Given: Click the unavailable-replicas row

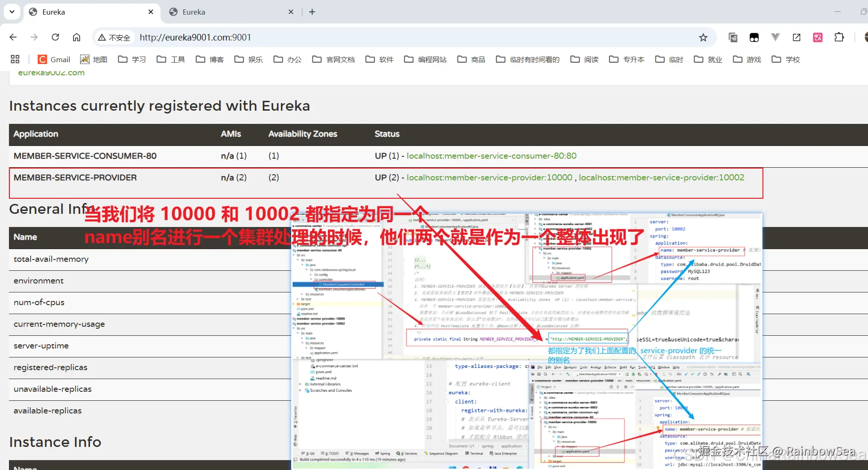Looking at the screenshot, I should pos(150,389).
